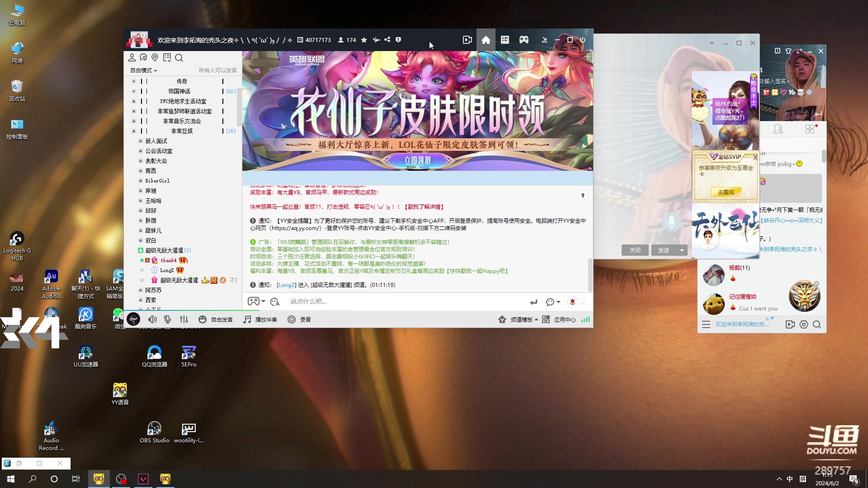The height and width of the screenshot is (488, 868).
Task: Open 戳我了解详情 link in chat
Action: coord(424,207)
